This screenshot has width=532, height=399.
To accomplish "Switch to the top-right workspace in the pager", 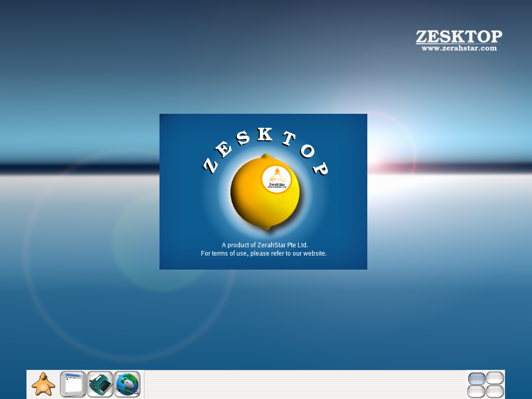I will coord(495,378).
